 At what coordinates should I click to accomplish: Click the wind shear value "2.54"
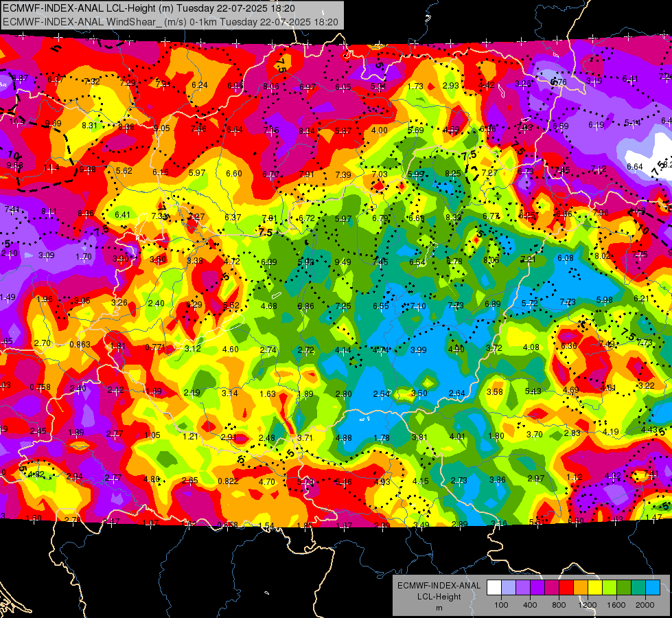coord(382,393)
